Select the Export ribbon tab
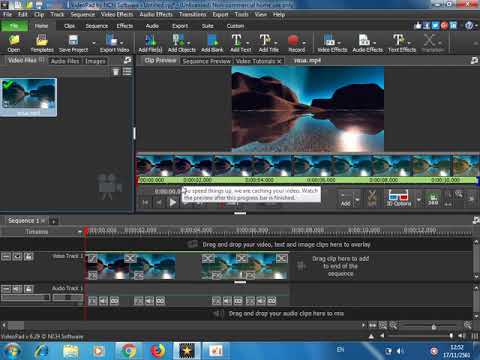480x360 pixels. point(180,26)
